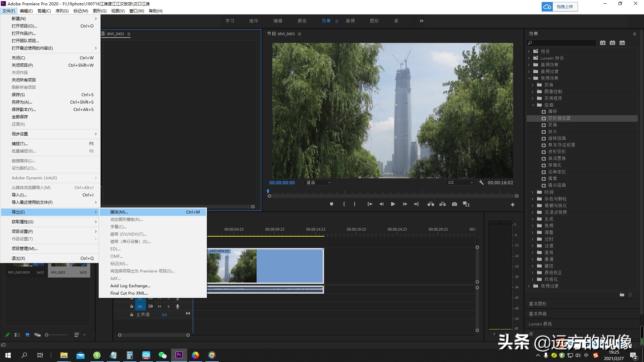
Task: Go to Out point
Action: [x=416, y=204]
